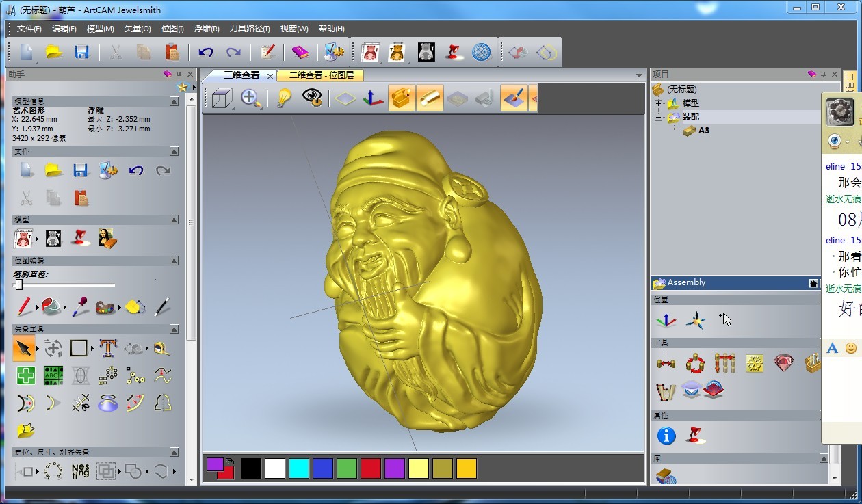Screen dimensions: 862x504
Task: Click the Save floppy icon in main toolbar
Action: click(x=82, y=52)
